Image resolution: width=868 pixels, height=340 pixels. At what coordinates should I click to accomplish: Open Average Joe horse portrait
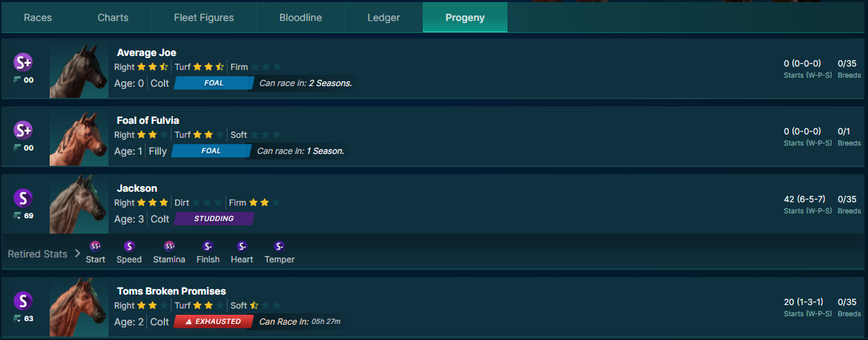pyautogui.click(x=79, y=71)
